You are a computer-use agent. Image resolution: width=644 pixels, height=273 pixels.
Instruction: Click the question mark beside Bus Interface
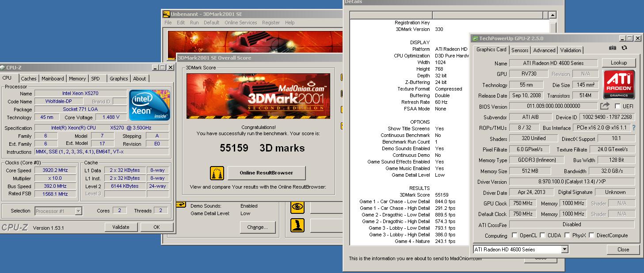pos(633,128)
